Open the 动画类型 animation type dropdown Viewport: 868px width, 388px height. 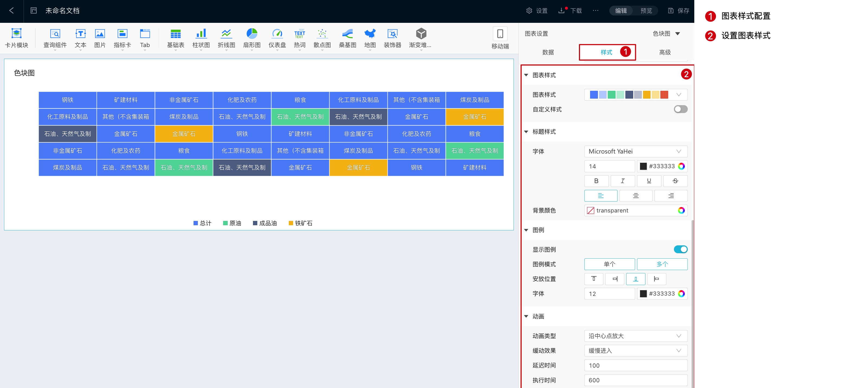pyautogui.click(x=635, y=336)
